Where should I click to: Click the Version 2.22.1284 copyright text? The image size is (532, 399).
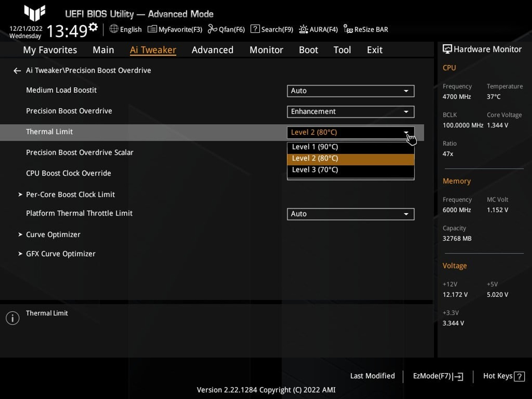pos(266,390)
